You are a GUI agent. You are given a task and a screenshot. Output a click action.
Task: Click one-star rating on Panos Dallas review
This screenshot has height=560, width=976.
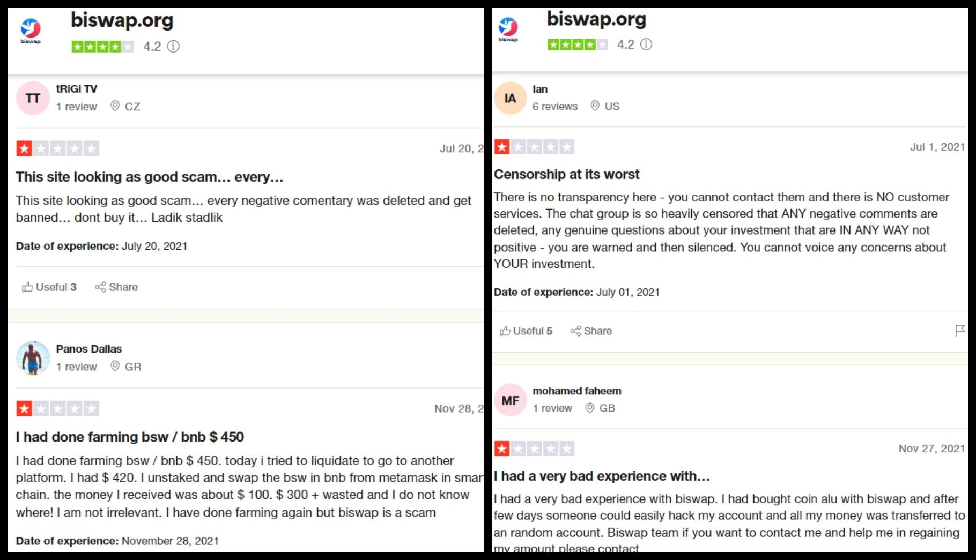58,409
